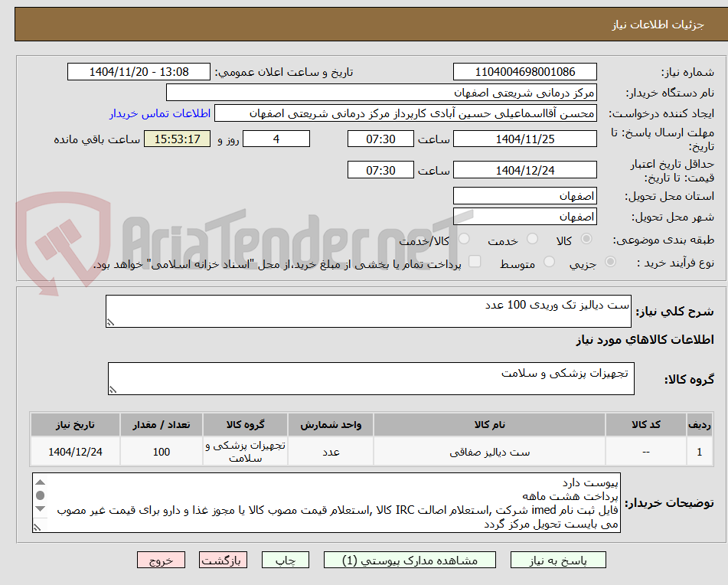Click buyer name field مرکز درمانی شریعتی اصفهان
The width and height of the screenshot is (728, 585).
[x=381, y=93]
